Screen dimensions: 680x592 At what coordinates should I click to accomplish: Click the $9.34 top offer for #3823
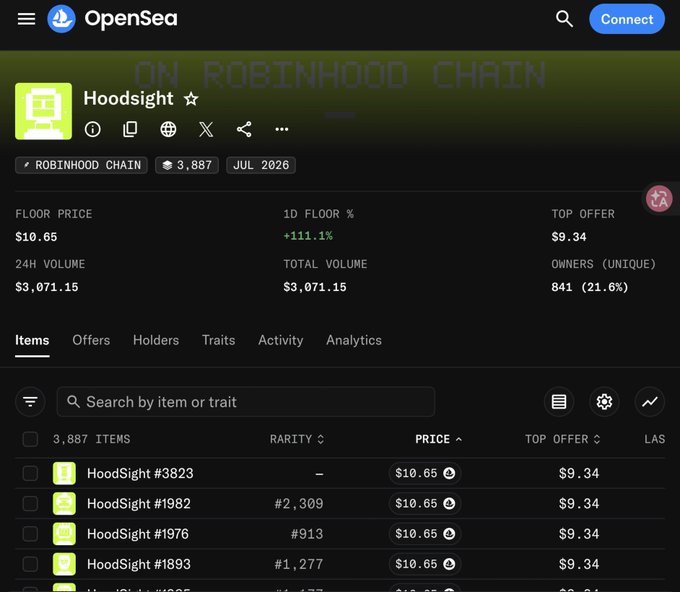(x=579, y=473)
